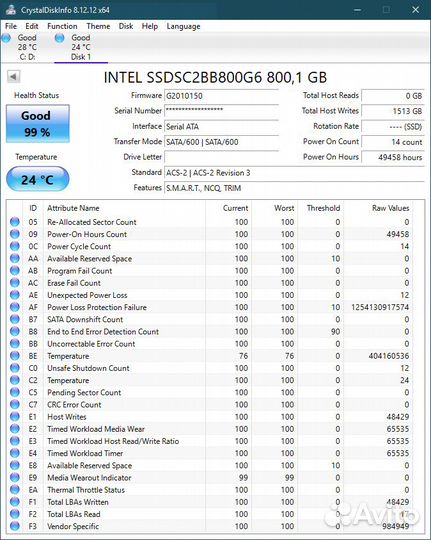
Task: Click the status orb for Program Fail Count
Action: point(14,271)
